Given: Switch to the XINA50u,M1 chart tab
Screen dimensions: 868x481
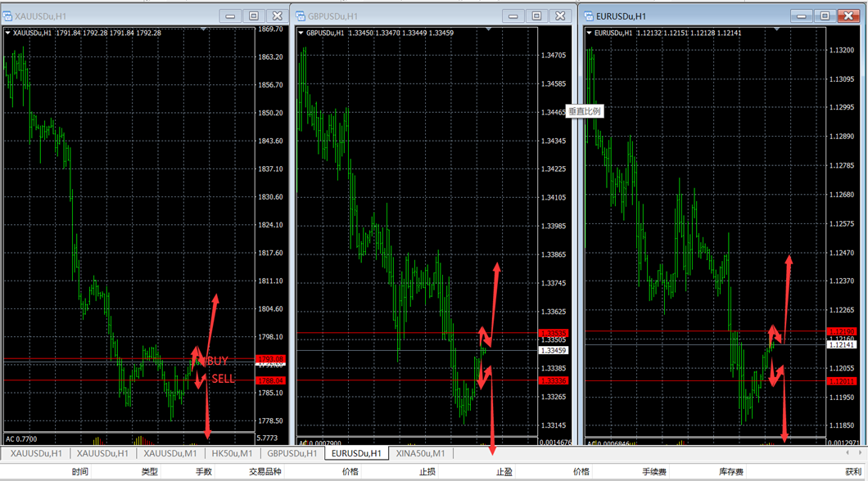Looking at the screenshot, I should (x=420, y=453).
